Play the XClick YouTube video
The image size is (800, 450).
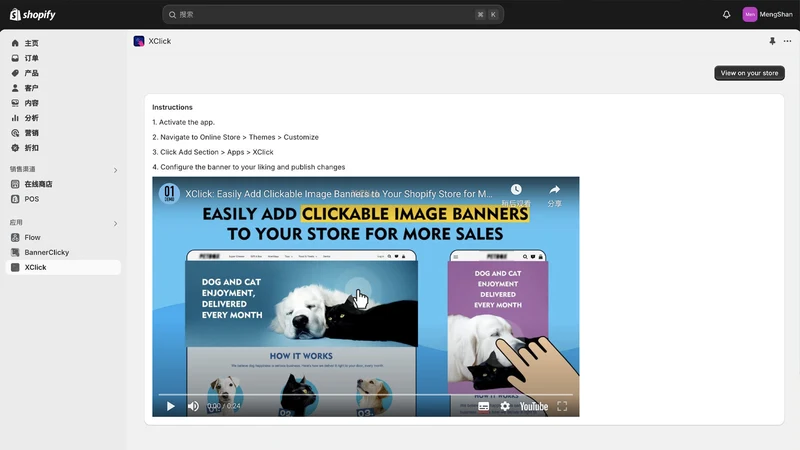point(170,406)
